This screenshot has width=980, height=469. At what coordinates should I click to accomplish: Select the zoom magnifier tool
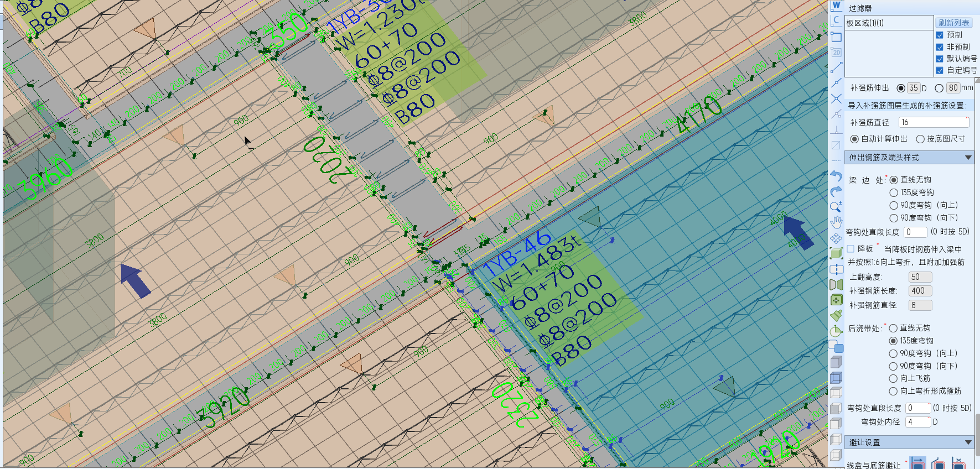pyautogui.click(x=836, y=207)
